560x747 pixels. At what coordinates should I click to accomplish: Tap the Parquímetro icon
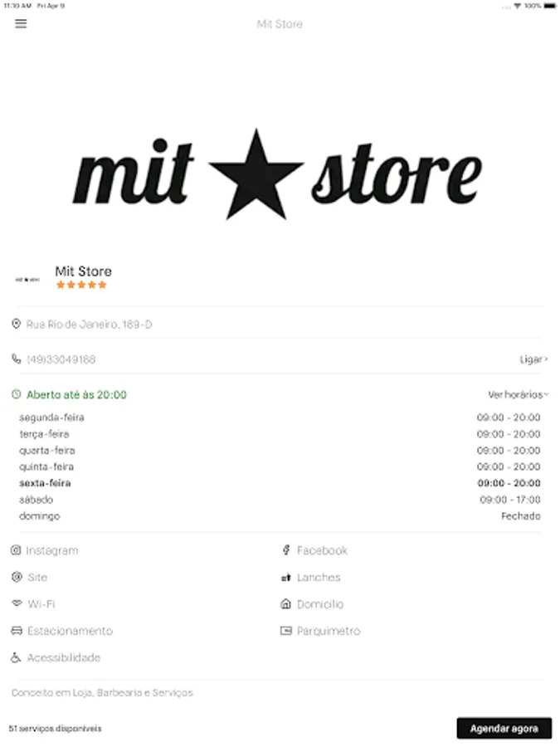(x=285, y=631)
